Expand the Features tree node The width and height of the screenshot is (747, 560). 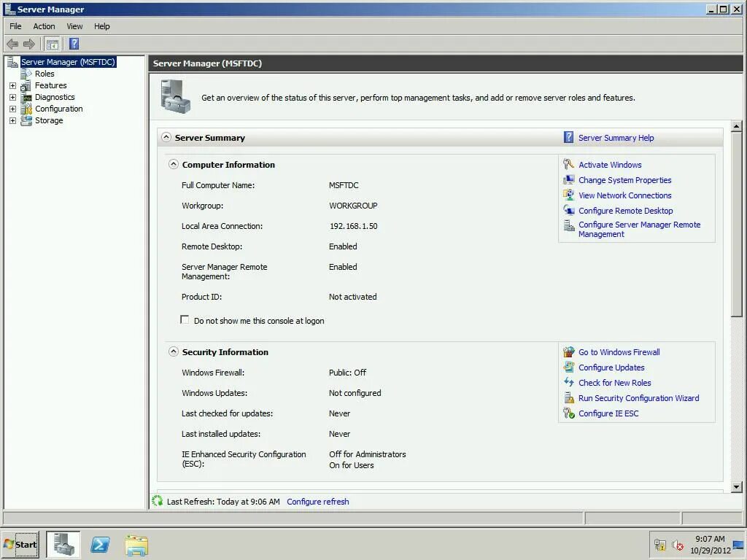click(13, 86)
